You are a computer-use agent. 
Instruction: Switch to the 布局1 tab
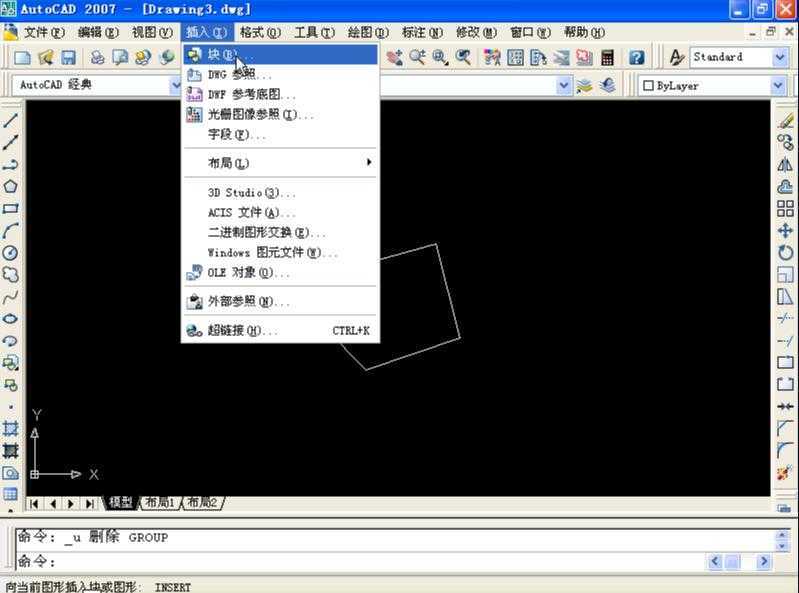(159, 503)
